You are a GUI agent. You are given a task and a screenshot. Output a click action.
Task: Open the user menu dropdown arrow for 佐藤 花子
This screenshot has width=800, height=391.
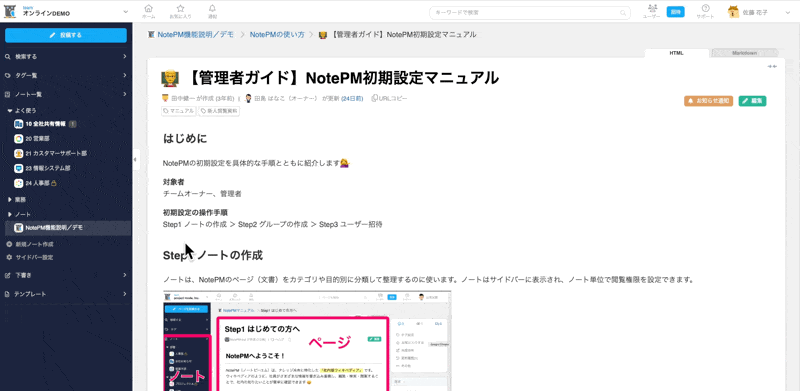(x=787, y=12)
